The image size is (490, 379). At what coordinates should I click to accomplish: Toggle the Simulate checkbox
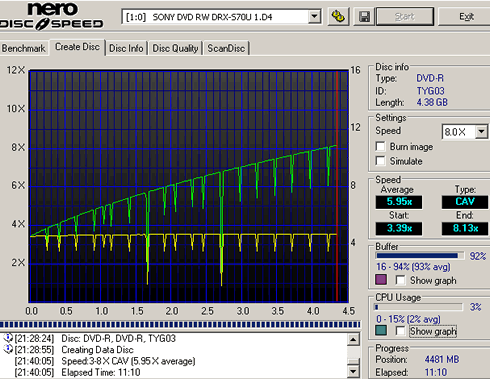tap(380, 161)
